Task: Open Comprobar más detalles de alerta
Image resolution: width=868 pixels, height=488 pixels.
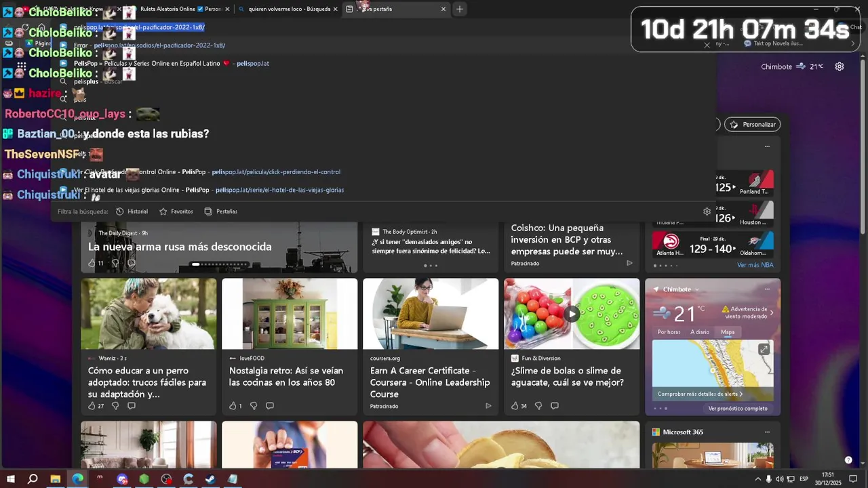Action: [700, 394]
